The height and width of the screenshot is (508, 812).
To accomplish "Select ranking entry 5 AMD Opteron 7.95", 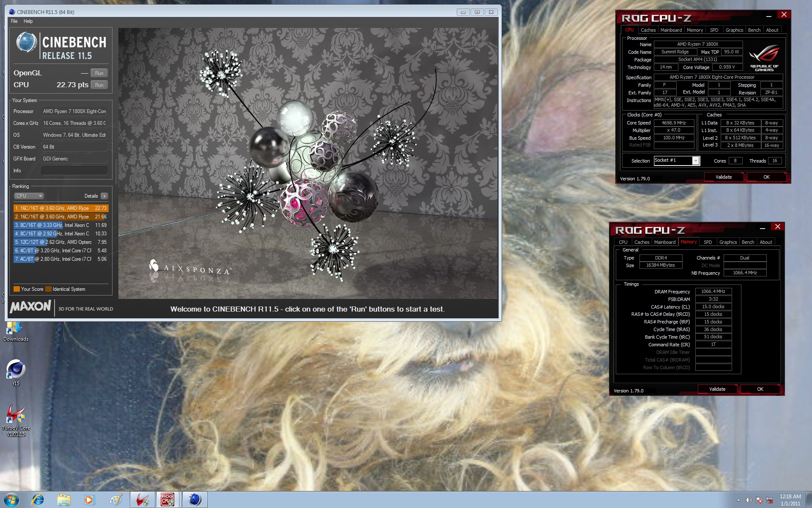I will click(61, 242).
